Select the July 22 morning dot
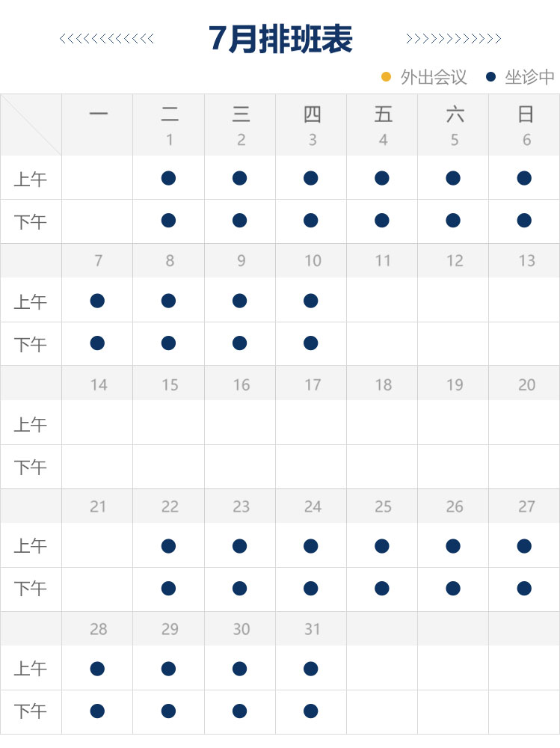The image size is (560, 748). tap(168, 546)
